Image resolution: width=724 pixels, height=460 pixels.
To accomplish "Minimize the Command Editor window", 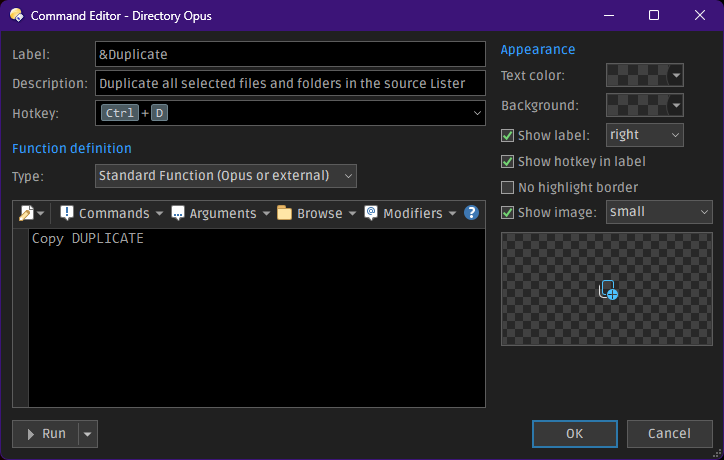I will (609, 15).
